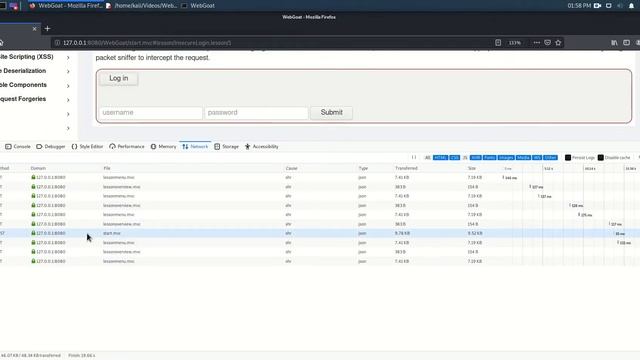Screen dimensions: 640x360
Task: Click the lock icon in start.mvc row
Action: 33,233
